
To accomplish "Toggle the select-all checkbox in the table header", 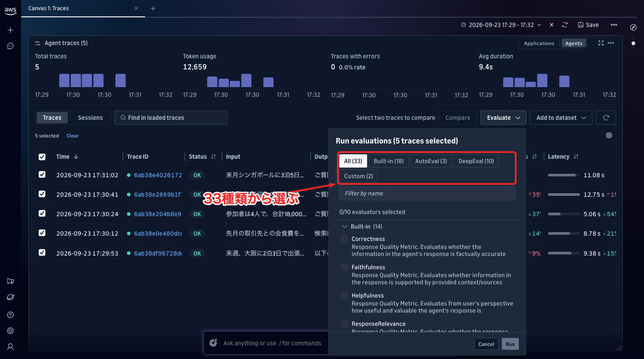I will tap(42, 157).
